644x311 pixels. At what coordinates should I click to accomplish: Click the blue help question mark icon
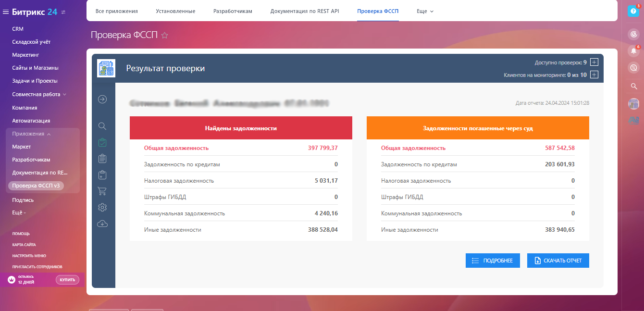point(633,12)
